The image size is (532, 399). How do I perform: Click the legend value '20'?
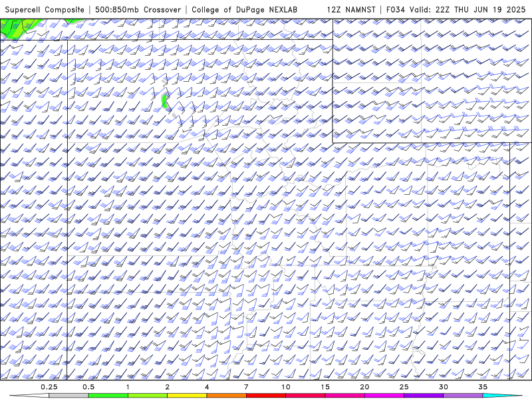[x=364, y=387]
